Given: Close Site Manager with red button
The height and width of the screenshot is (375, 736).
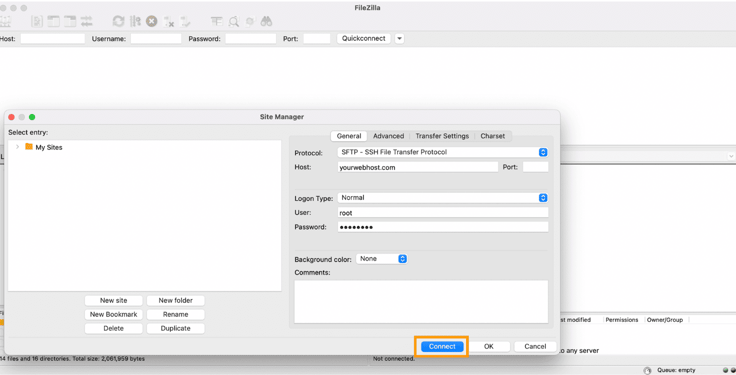Looking at the screenshot, I should [11, 117].
